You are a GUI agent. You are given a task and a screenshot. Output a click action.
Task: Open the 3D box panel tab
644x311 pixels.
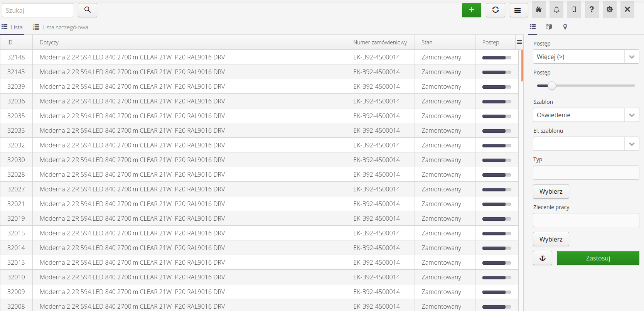click(x=549, y=27)
